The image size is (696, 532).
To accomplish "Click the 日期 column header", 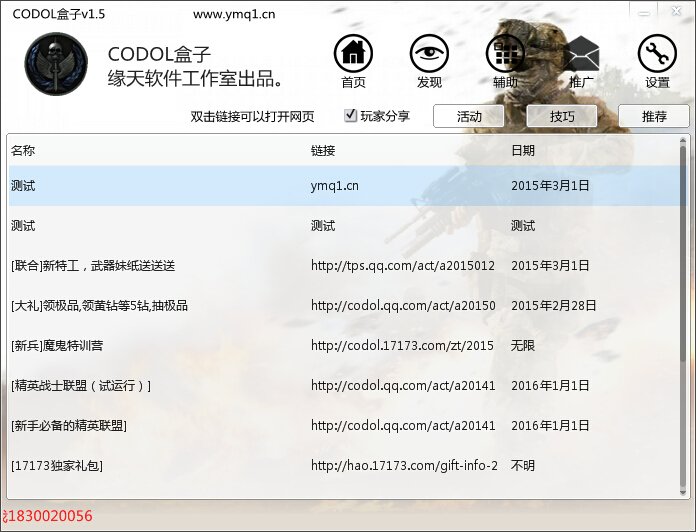I will pos(523,150).
